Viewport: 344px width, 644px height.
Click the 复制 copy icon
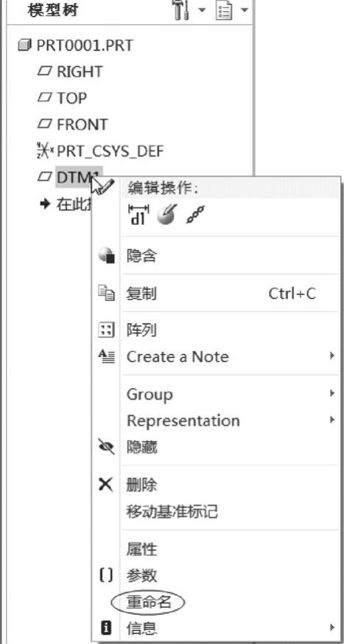click(x=107, y=294)
